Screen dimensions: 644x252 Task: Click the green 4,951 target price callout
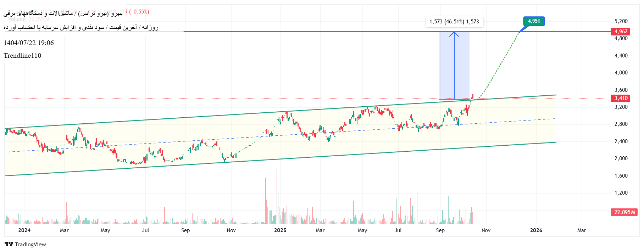534,21
